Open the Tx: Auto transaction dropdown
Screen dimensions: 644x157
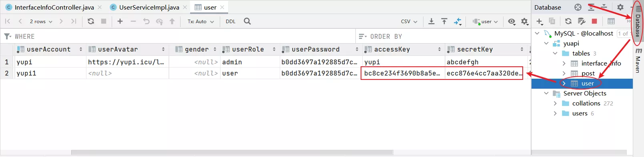tap(201, 22)
